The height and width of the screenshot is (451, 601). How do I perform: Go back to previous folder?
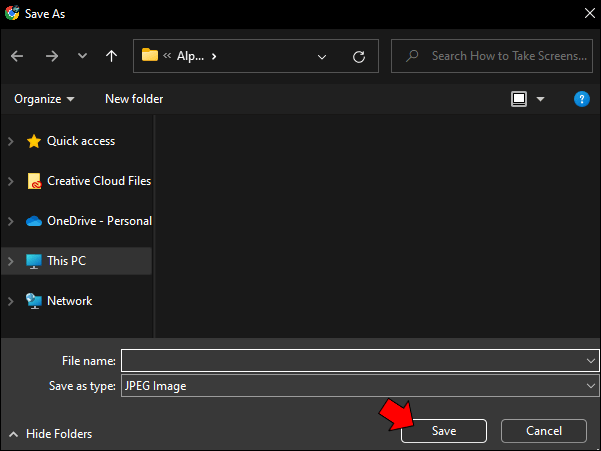[x=17, y=56]
